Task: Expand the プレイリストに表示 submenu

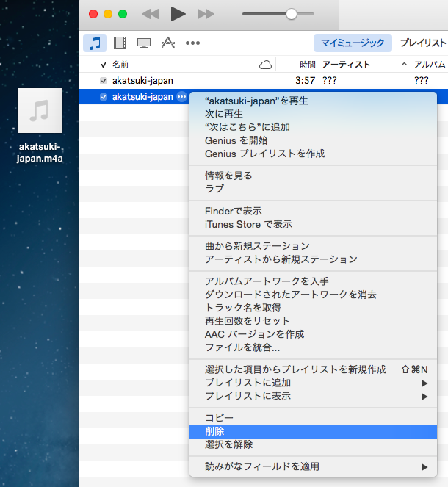Action: coord(313,396)
